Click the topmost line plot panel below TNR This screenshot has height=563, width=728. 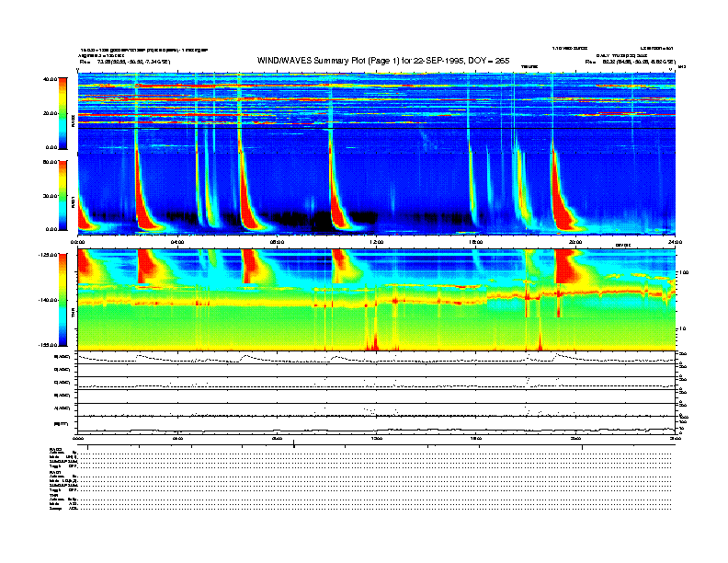coord(377,357)
